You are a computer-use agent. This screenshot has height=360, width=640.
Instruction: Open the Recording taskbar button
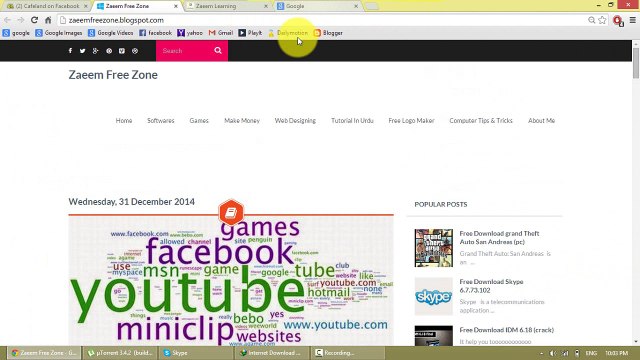349,353
